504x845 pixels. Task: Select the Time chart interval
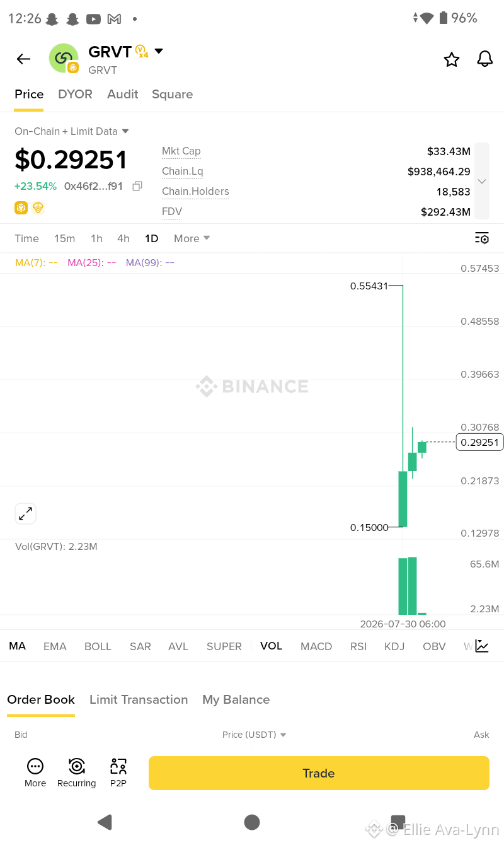(x=26, y=238)
